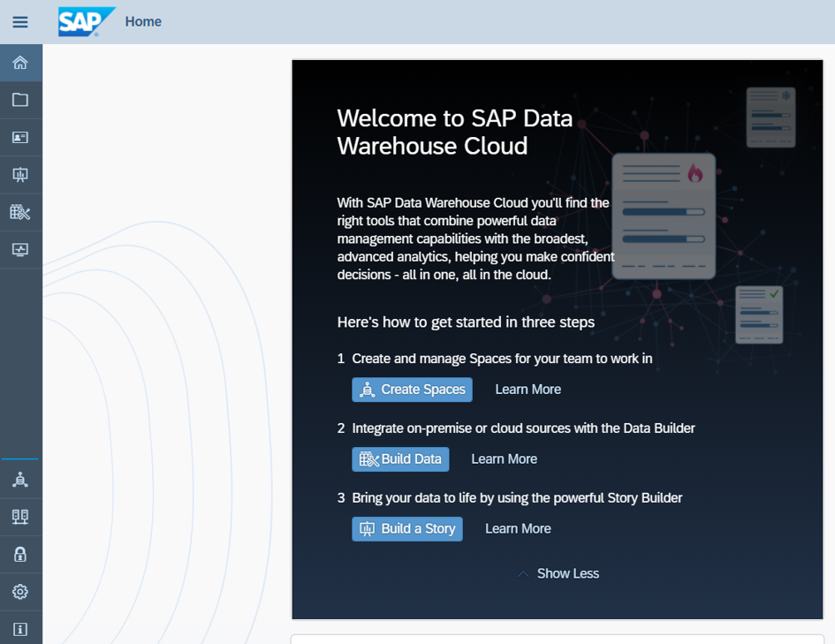Open the folder Repository icon in sidebar

pyautogui.click(x=21, y=100)
